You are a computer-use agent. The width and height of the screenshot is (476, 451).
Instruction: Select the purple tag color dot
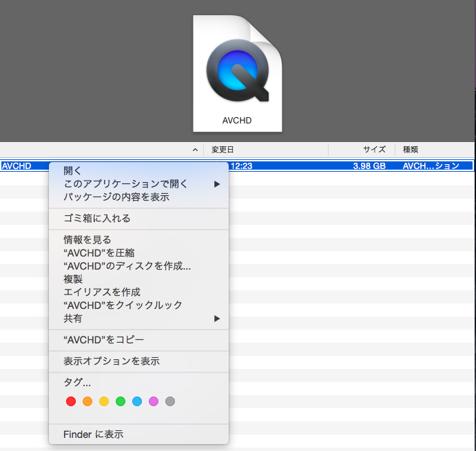[x=154, y=401]
